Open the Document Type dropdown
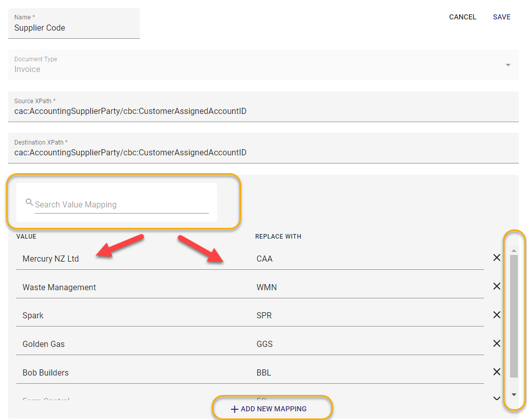 point(508,65)
